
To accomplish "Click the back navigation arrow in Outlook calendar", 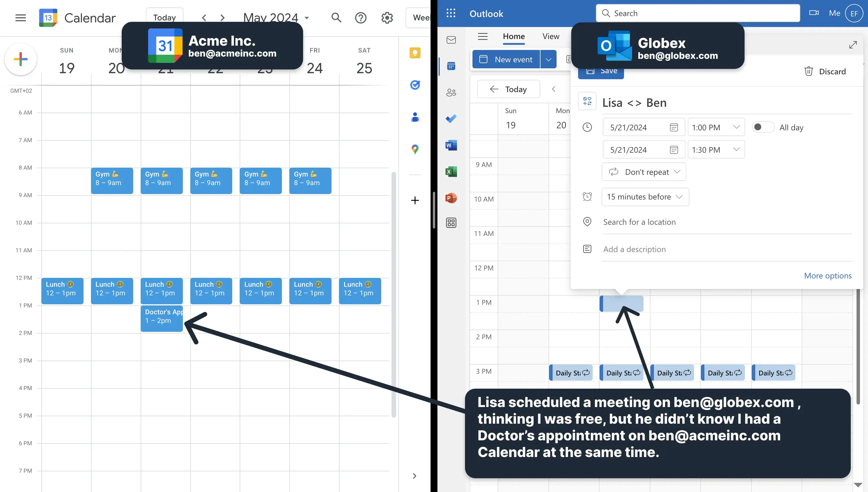I will 553,89.
